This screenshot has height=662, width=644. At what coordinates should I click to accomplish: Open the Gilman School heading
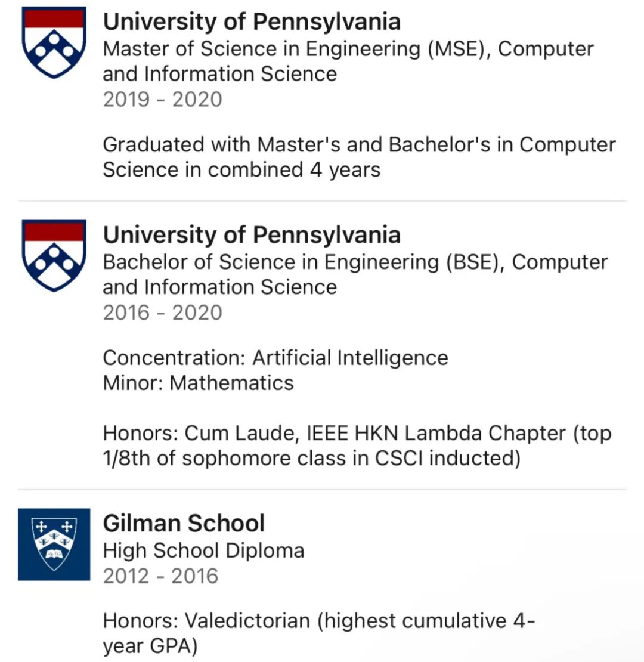click(184, 523)
